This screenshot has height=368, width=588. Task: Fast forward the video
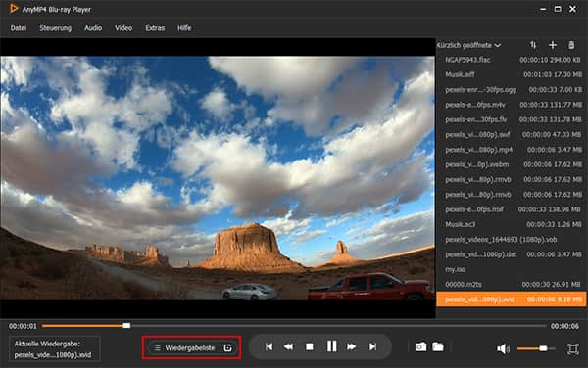352,346
